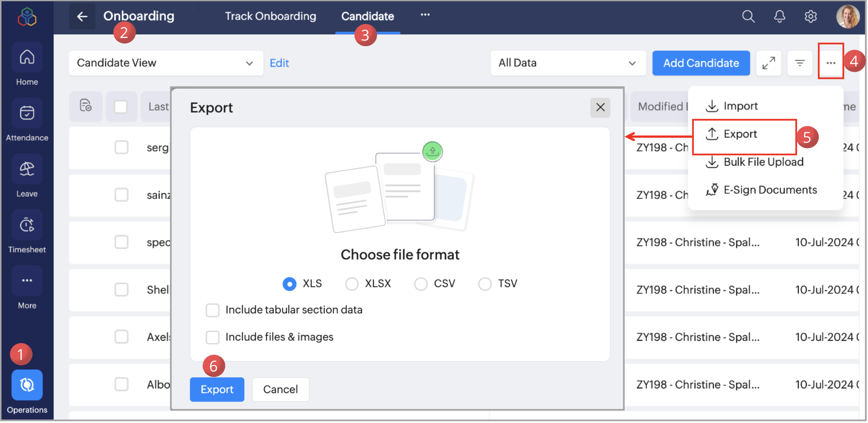Switch to Track Onboarding tab
This screenshot has height=423, width=868.
(270, 17)
